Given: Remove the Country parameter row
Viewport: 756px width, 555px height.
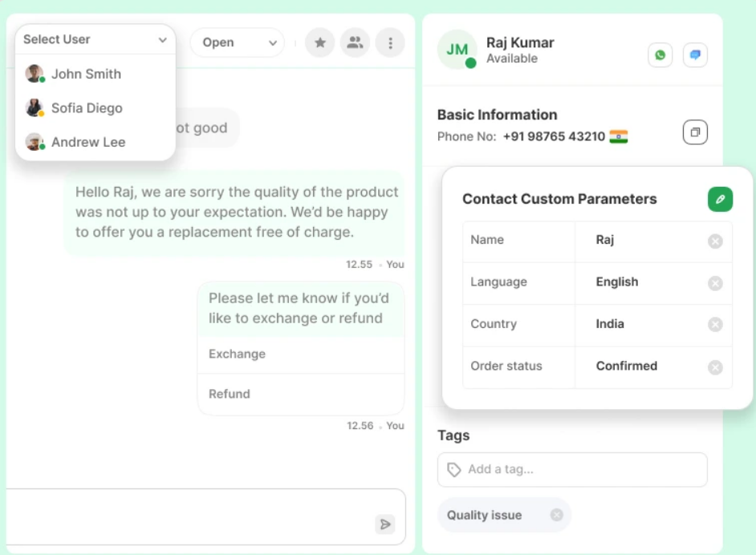Looking at the screenshot, I should [x=715, y=325].
